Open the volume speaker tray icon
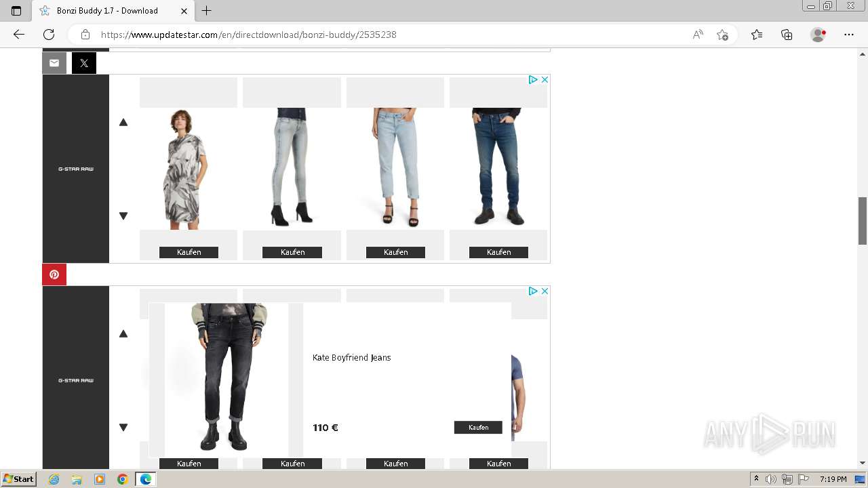 (x=771, y=479)
